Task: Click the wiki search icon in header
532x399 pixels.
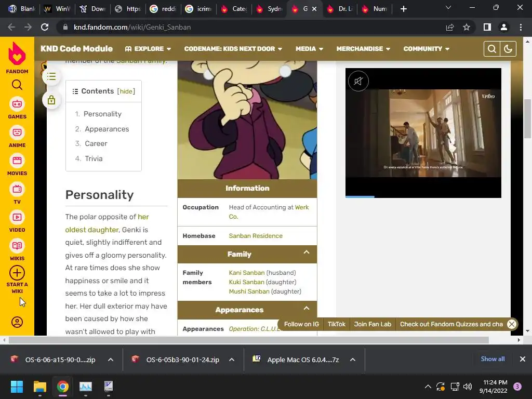Action: tap(491, 49)
